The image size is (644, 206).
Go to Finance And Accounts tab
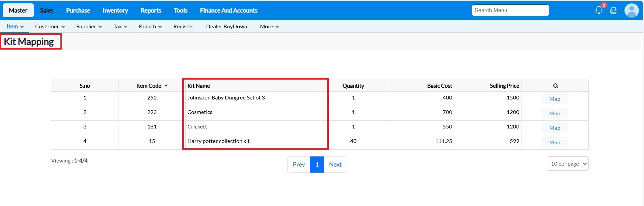(229, 10)
